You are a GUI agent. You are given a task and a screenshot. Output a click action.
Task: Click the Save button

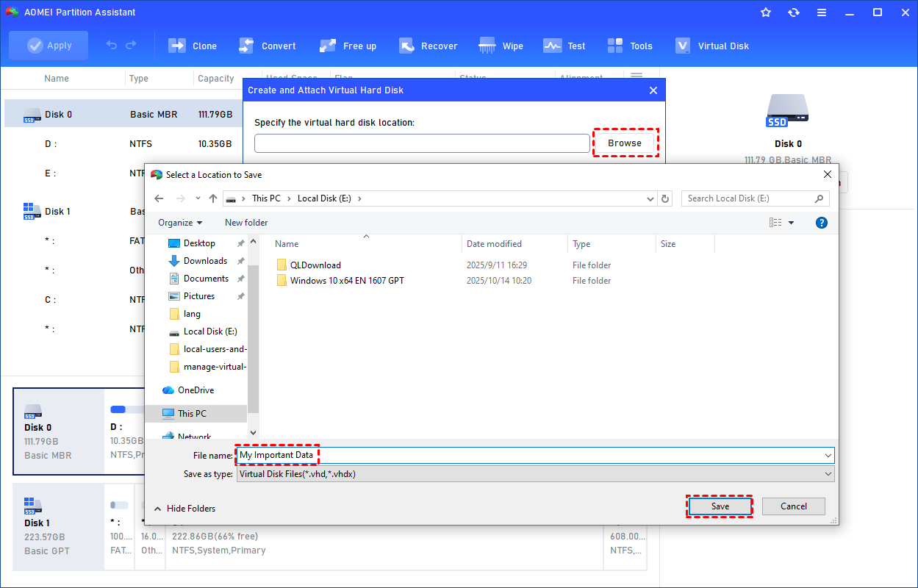[x=720, y=506]
